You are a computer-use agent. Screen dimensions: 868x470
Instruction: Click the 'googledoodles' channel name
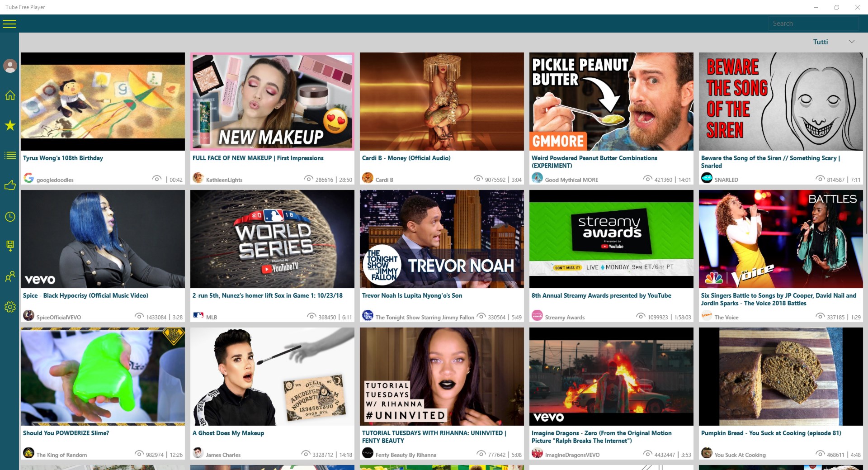pyautogui.click(x=55, y=180)
